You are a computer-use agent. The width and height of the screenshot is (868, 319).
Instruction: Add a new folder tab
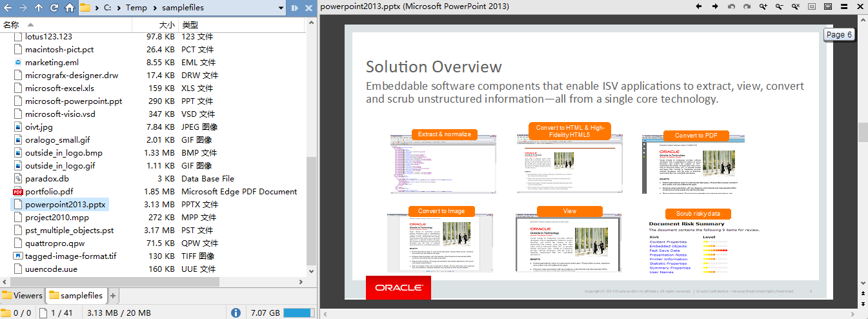click(113, 296)
